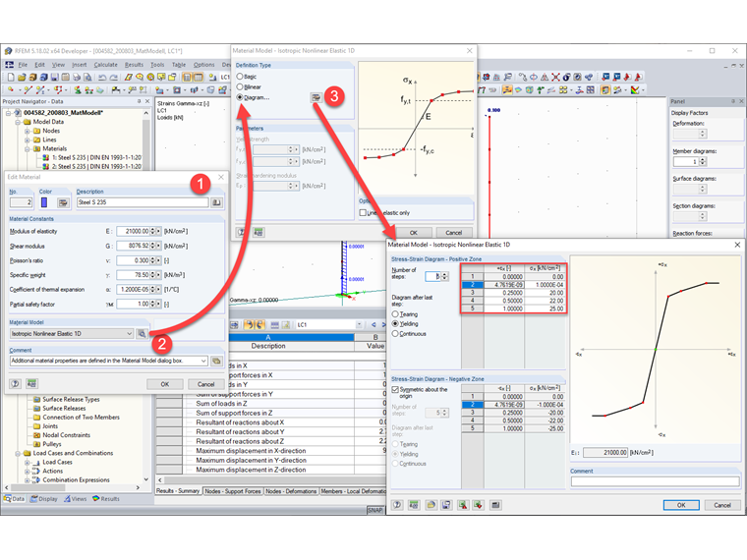Expand the Actions tree node
Image resolution: width=747 pixels, height=560 pixels.
(x=28, y=472)
